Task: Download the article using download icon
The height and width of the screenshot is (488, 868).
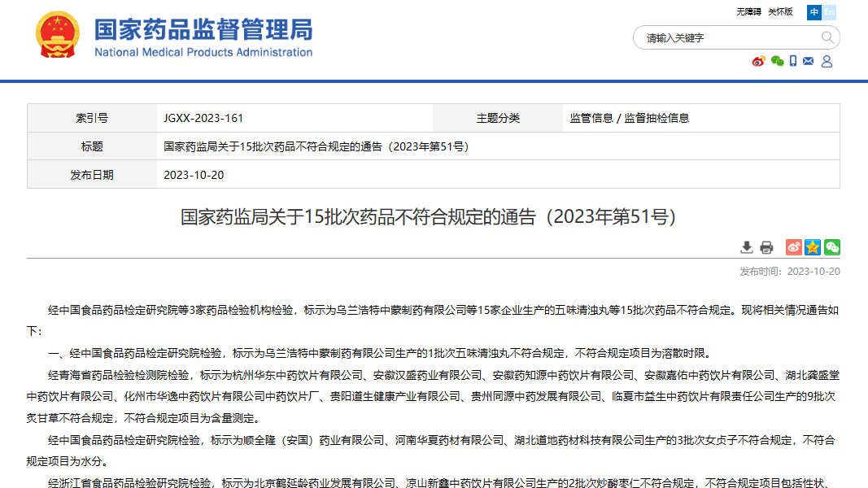Action: (x=747, y=247)
